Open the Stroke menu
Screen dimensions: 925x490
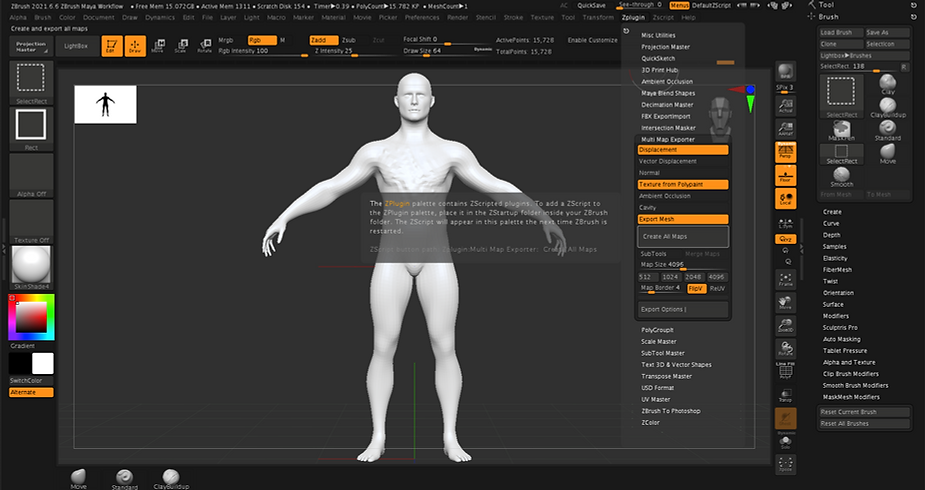513,18
